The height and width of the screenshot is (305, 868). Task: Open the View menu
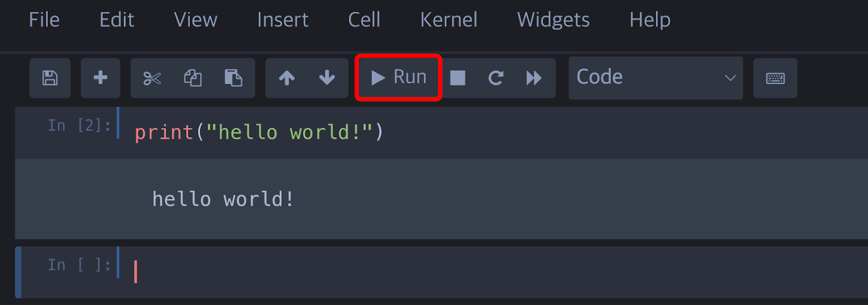(195, 20)
